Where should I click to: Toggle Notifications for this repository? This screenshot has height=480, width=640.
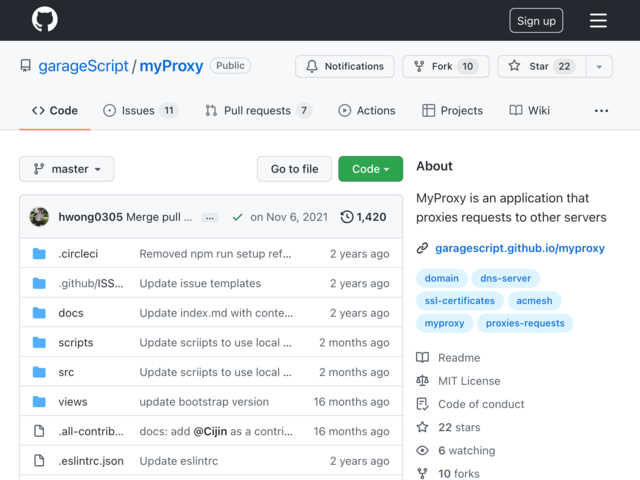pyautogui.click(x=345, y=67)
